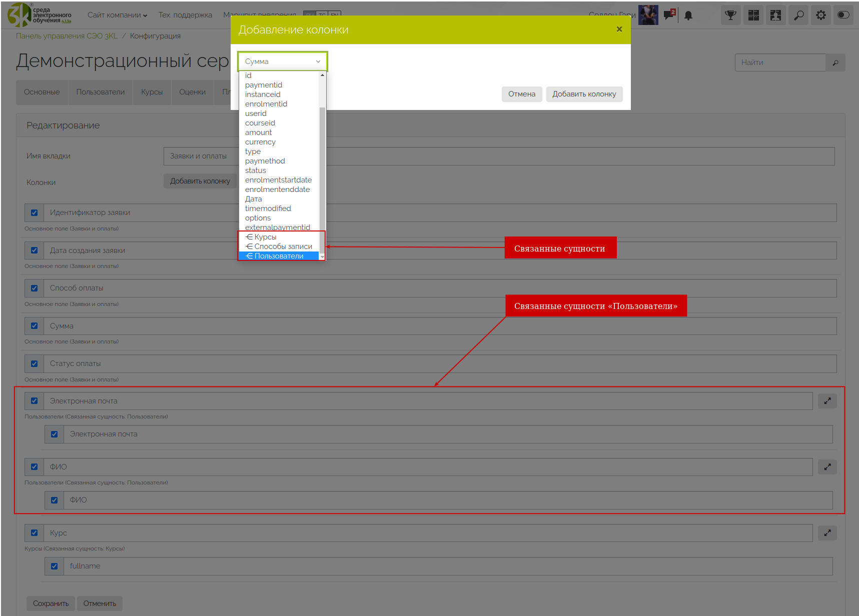Toggle the Статус оплаты checkbox

34,363
